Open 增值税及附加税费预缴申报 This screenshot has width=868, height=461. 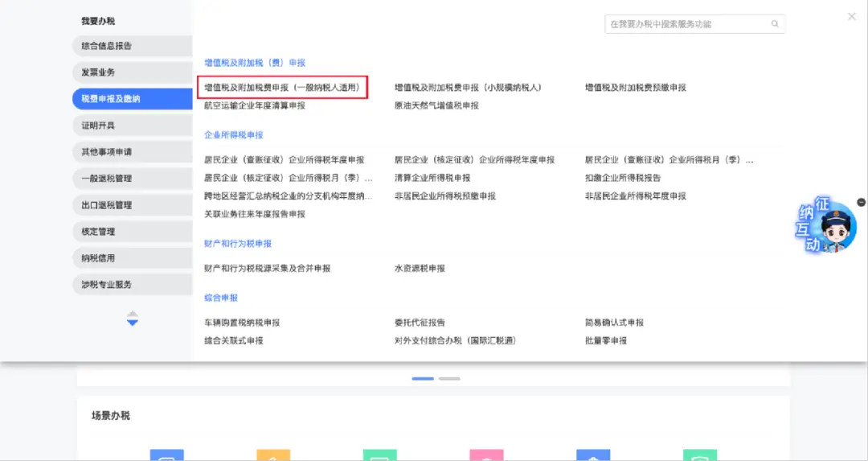[x=636, y=88]
